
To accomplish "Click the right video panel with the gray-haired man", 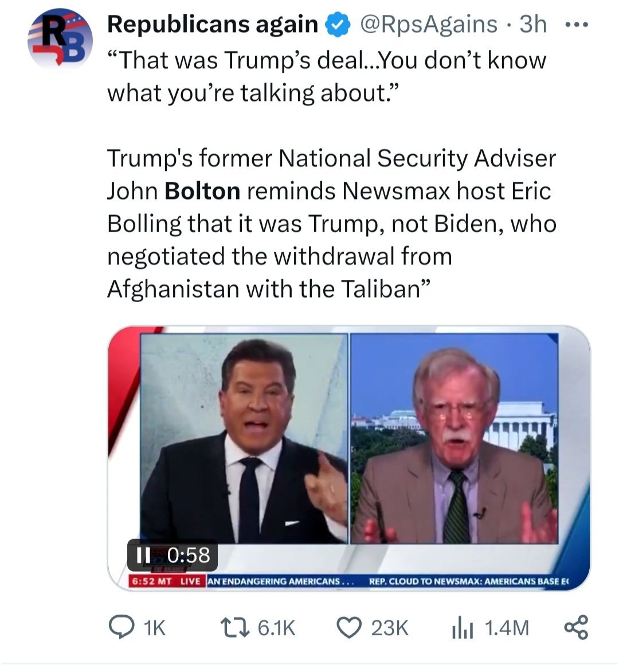I will [x=455, y=439].
